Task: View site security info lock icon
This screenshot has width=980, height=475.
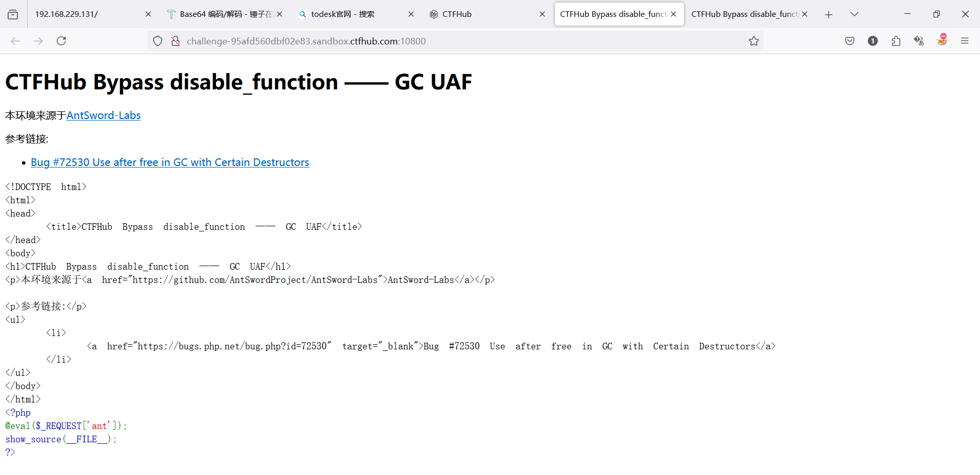Action: pyautogui.click(x=176, y=41)
